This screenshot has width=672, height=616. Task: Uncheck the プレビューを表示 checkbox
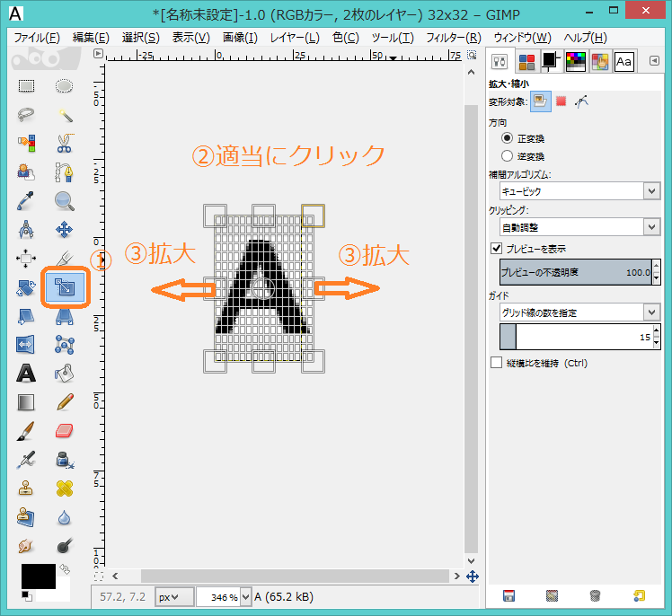[x=496, y=248]
